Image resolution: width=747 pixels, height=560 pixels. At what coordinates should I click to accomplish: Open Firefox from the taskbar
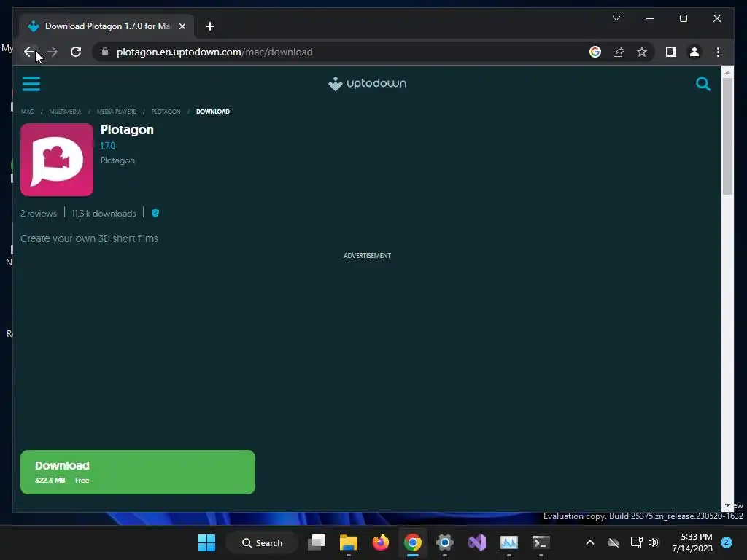click(381, 542)
